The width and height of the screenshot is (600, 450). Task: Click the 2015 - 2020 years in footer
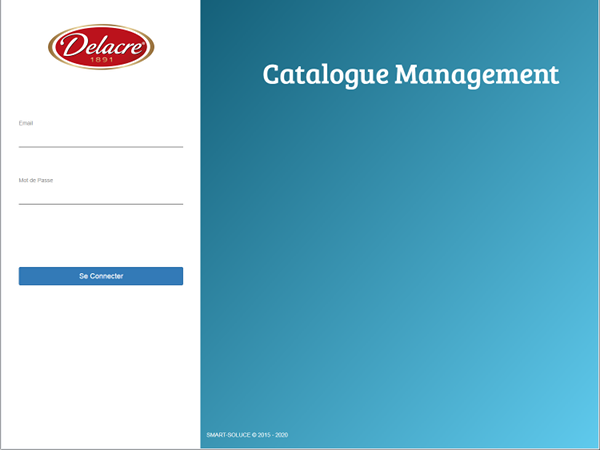click(x=272, y=435)
